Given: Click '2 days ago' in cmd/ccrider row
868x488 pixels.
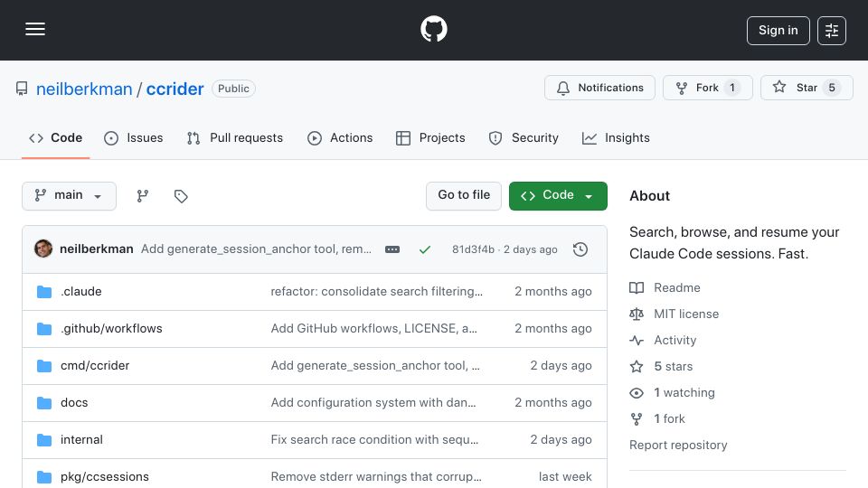Looking at the screenshot, I should 561,366.
